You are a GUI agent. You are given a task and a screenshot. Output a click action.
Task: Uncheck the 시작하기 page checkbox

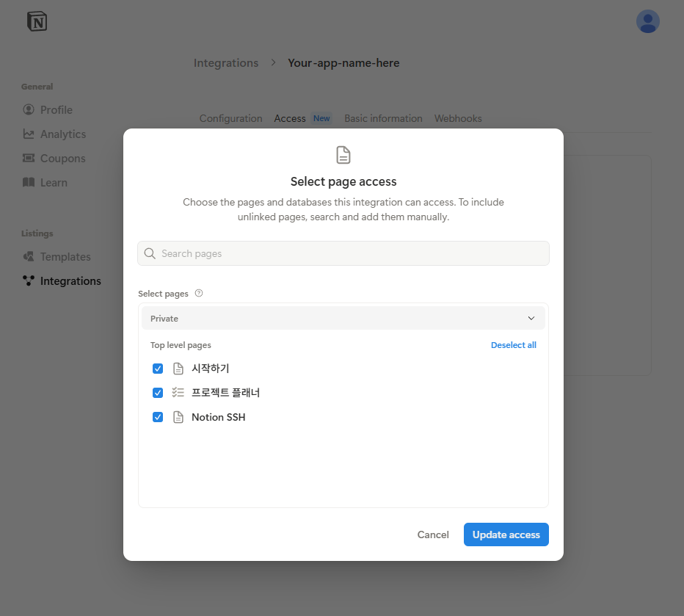click(158, 369)
